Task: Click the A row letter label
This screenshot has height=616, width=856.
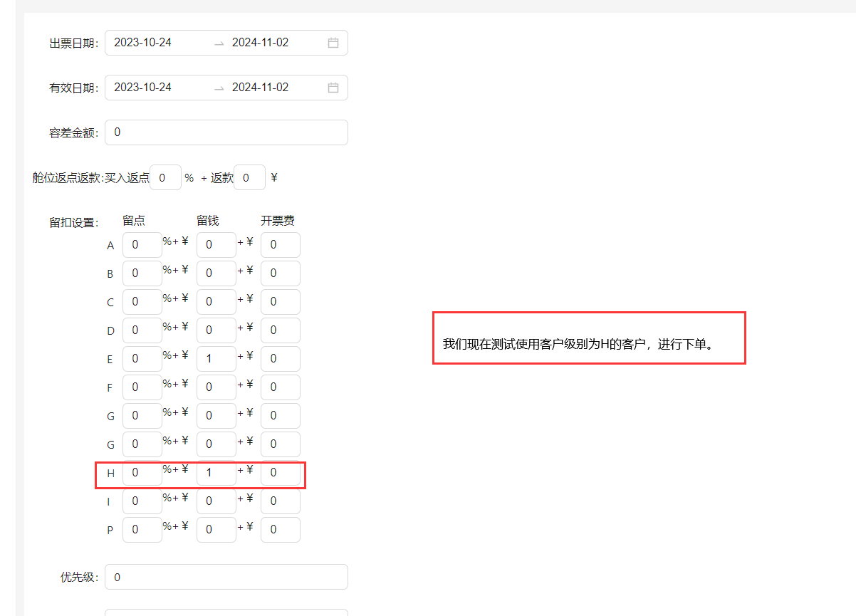Action: pos(110,246)
